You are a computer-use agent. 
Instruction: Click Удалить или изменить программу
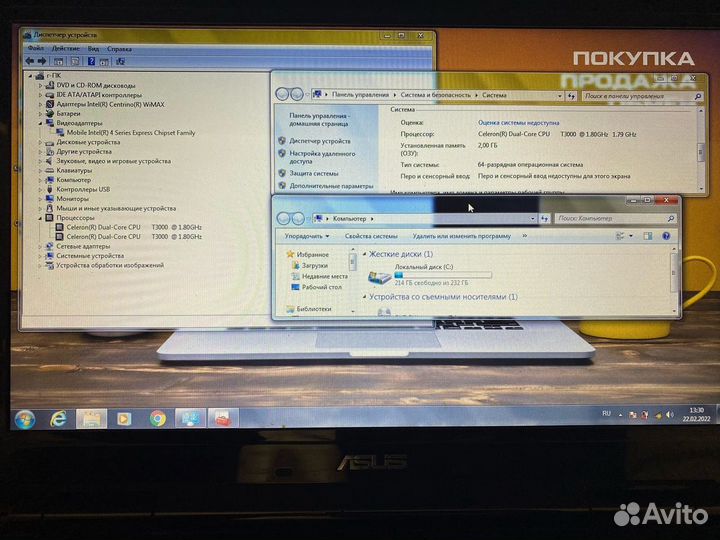pyautogui.click(x=461, y=236)
